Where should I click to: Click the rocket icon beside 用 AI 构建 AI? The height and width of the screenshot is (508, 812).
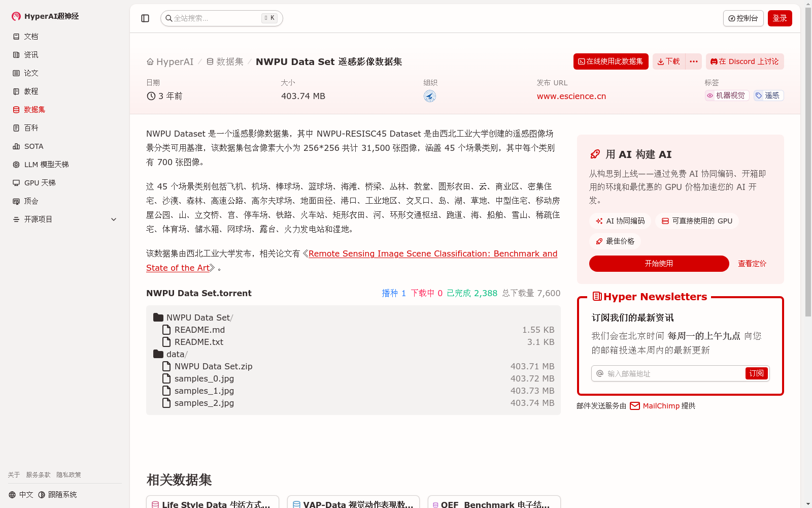pos(595,154)
